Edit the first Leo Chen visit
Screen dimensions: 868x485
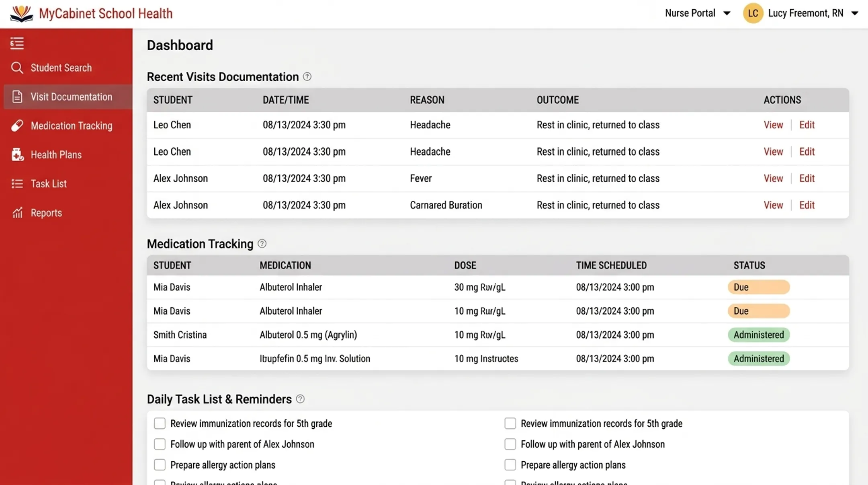[807, 125]
